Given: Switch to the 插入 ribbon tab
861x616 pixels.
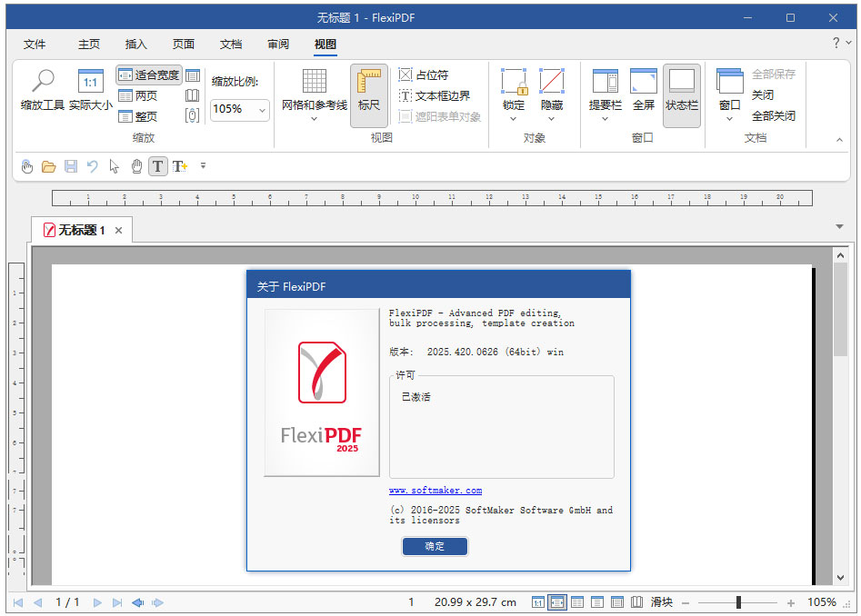Looking at the screenshot, I should pyautogui.click(x=135, y=45).
